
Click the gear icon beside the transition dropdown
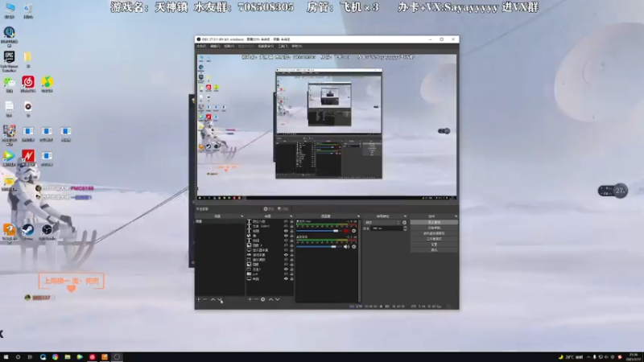(x=404, y=223)
